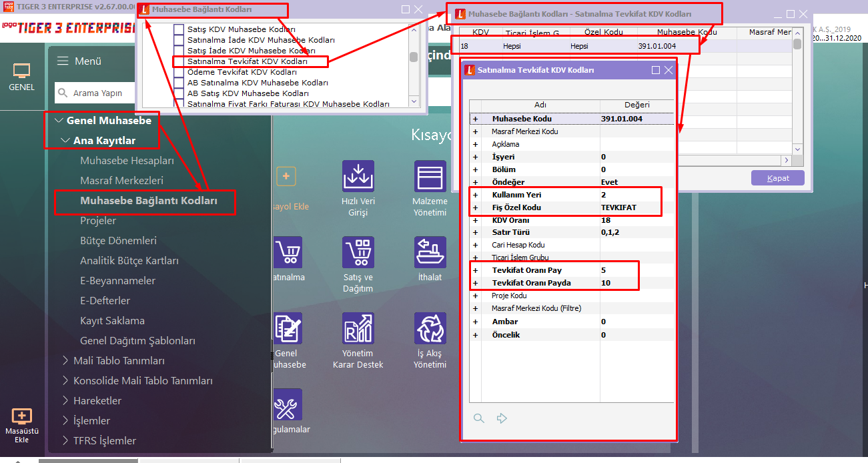Tick checkbox for Satınalma İade KDV Muhasebe Kodları
This screenshot has height=463, width=868.
point(178,40)
